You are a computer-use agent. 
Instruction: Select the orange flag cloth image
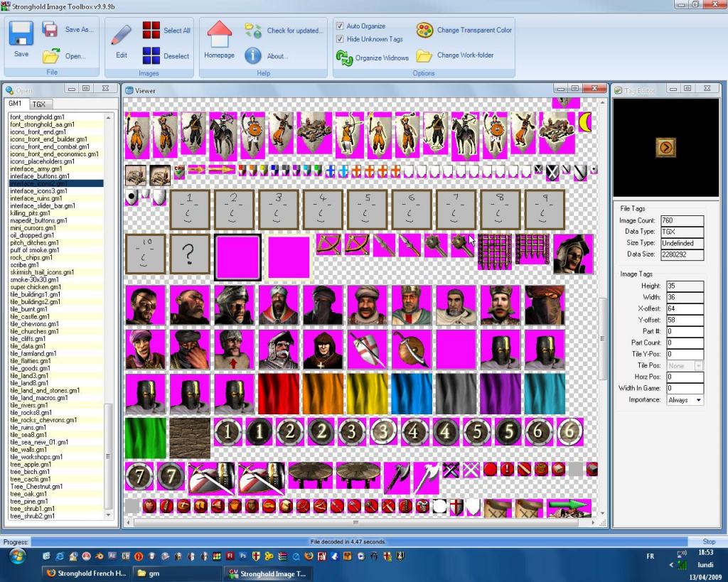point(323,394)
